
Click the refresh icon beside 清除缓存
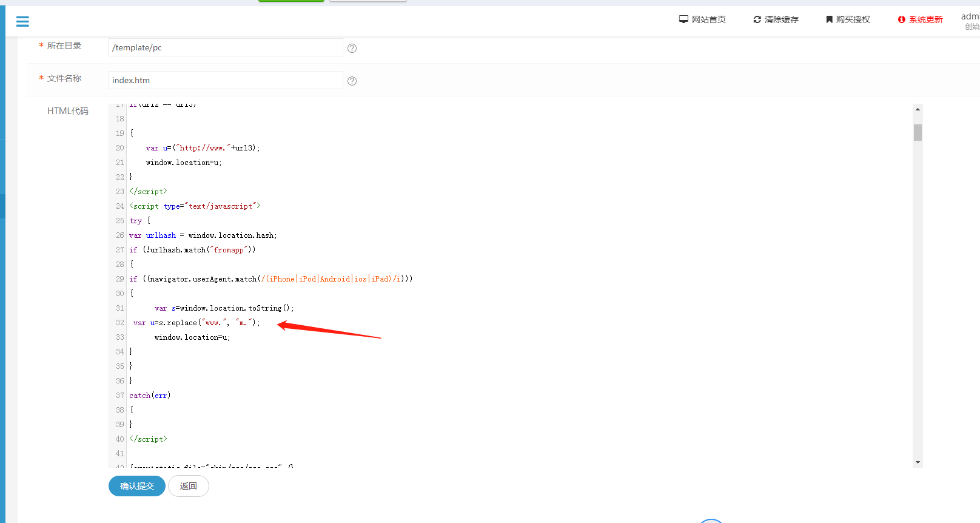[757, 19]
